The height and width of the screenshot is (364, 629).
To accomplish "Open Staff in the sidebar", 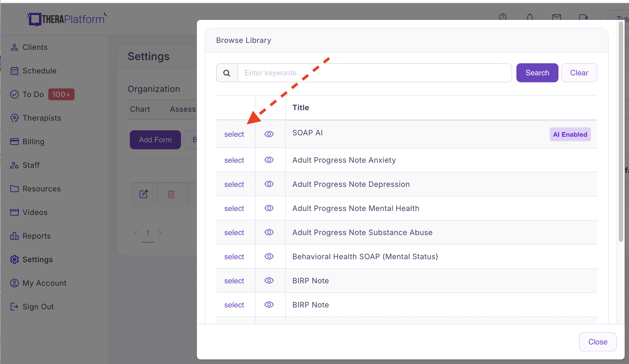I will click(25, 165).
